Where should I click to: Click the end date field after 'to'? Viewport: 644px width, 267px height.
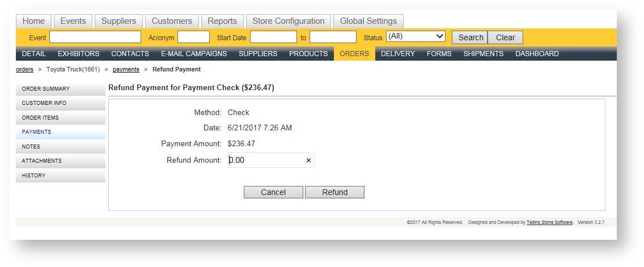tap(333, 37)
